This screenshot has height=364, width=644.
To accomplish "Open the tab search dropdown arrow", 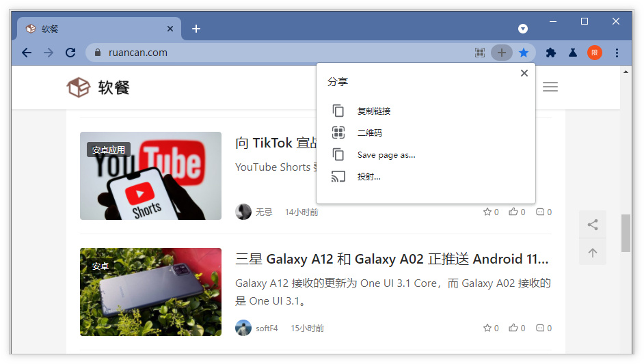I will [523, 29].
